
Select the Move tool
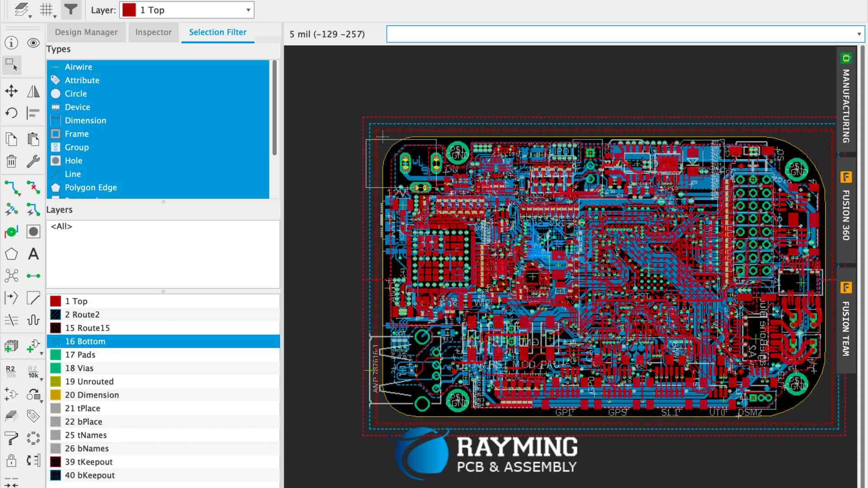tap(11, 91)
